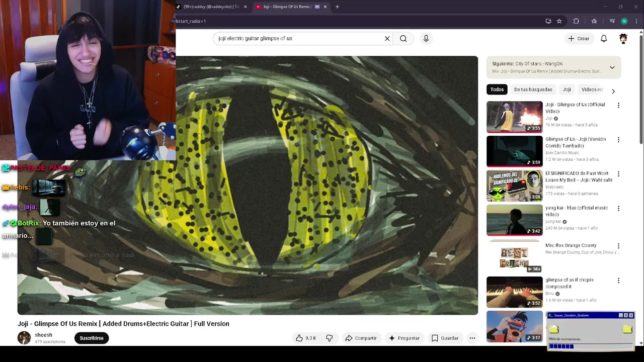Save video with the Guardar button
Viewport: 644px width, 362px height.
point(445,338)
